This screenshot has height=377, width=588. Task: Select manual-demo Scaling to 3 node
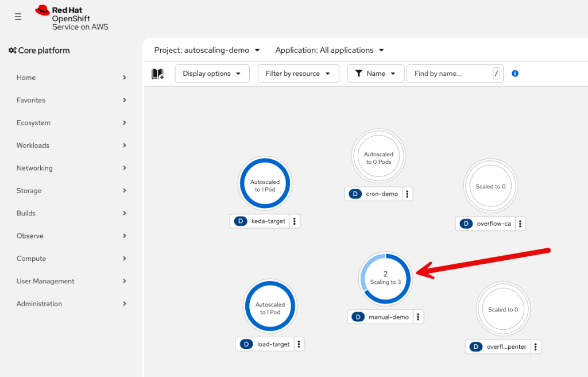pos(385,279)
